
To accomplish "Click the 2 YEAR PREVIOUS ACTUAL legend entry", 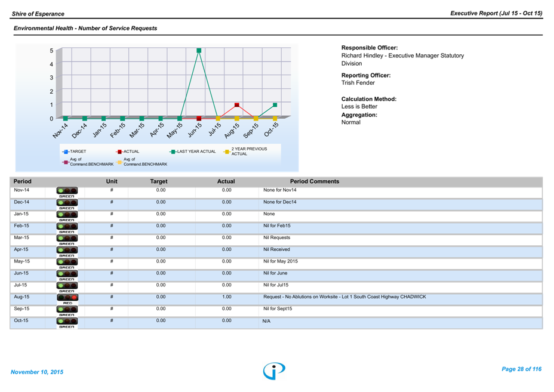I will click(249, 152).
